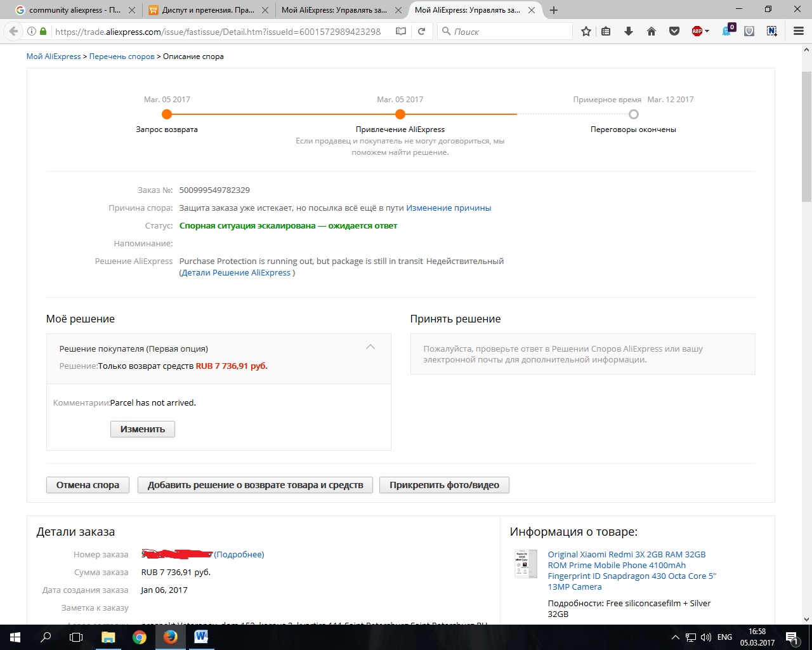Image resolution: width=812 pixels, height=650 pixels.
Task: Open the bookmarks list icon
Action: point(606,31)
